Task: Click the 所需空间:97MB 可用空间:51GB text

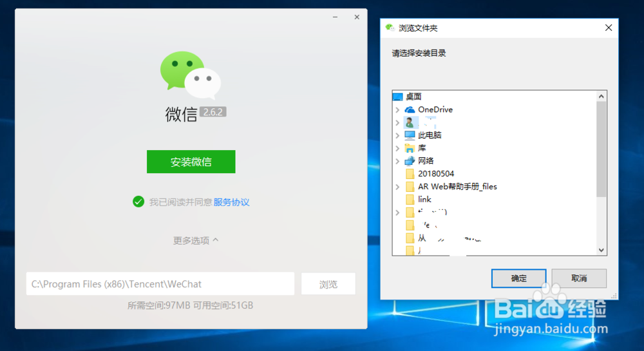Action: [x=190, y=305]
